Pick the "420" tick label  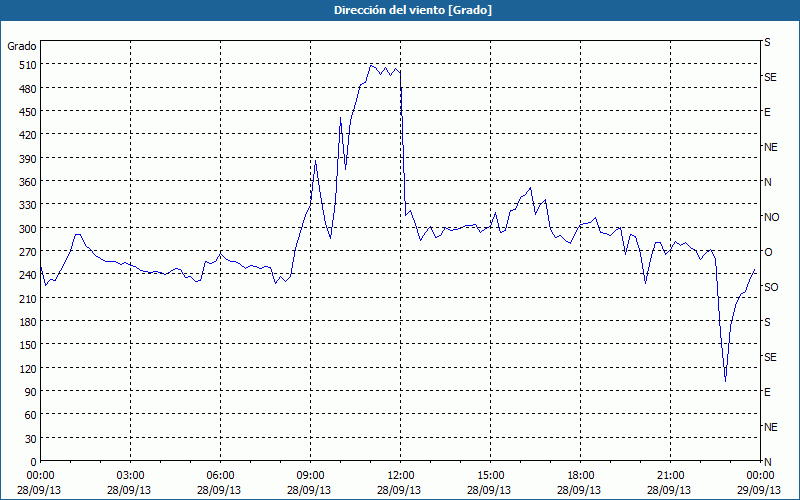point(28,135)
